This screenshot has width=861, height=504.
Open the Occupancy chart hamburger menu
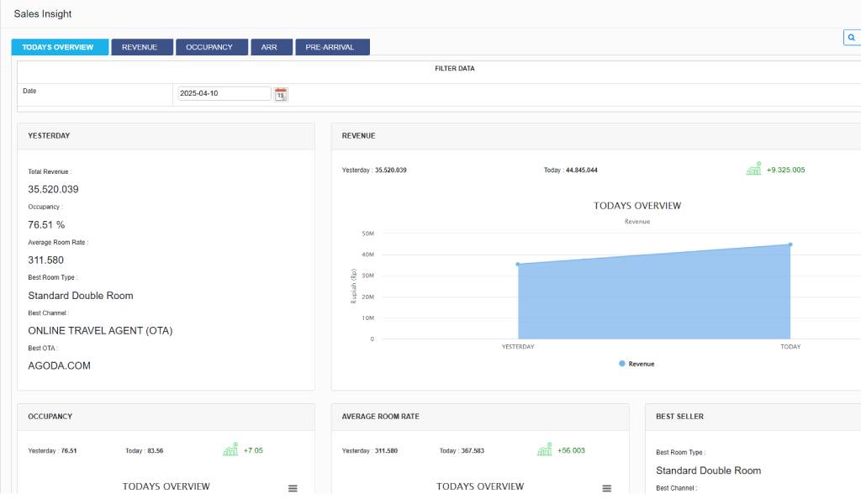pyautogui.click(x=293, y=488)
